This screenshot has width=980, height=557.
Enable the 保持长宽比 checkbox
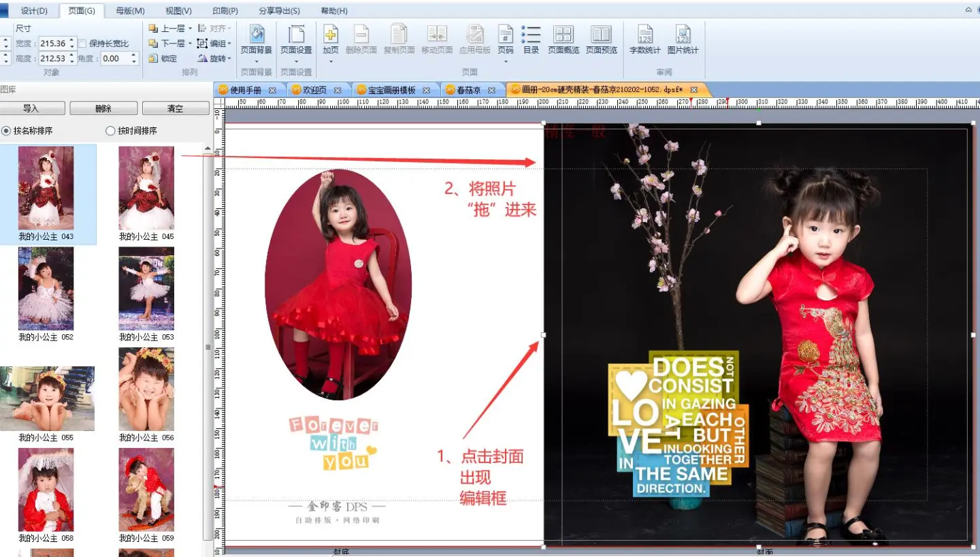click(x=82, y=44)
